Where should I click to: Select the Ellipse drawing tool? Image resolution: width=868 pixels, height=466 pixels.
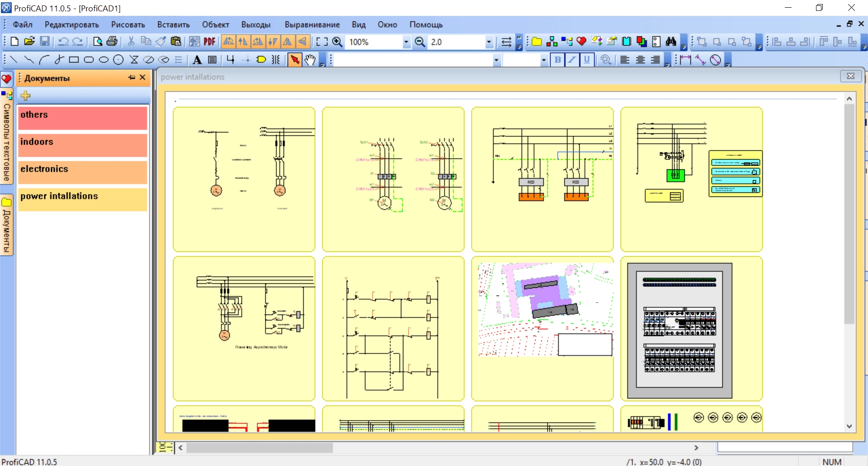click(104, 60)
